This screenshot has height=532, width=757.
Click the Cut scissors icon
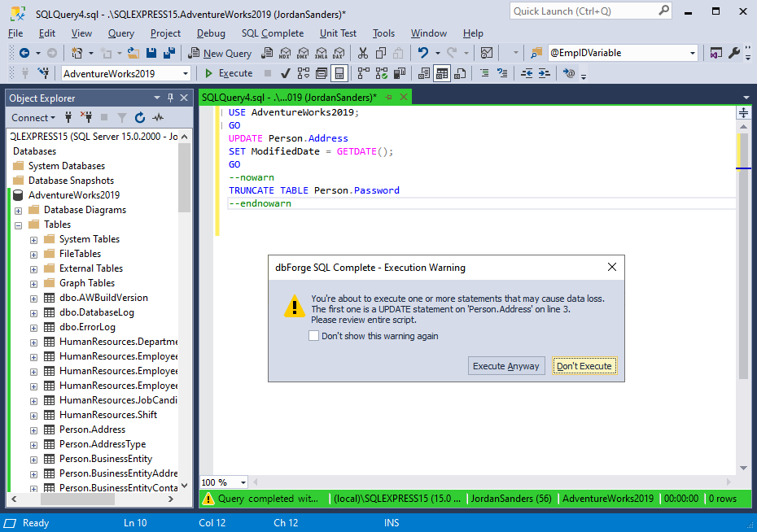point(363,53)
